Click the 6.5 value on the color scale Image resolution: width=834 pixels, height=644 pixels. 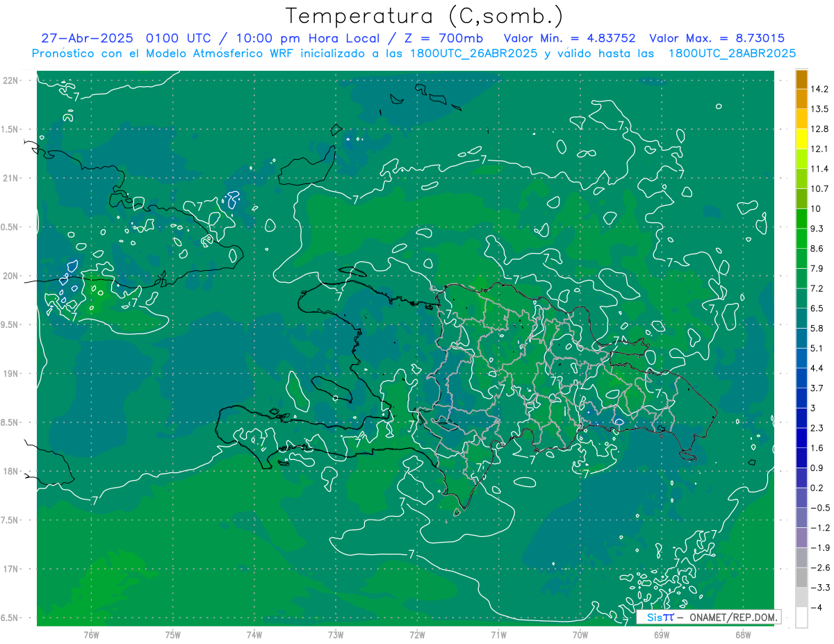817,308
